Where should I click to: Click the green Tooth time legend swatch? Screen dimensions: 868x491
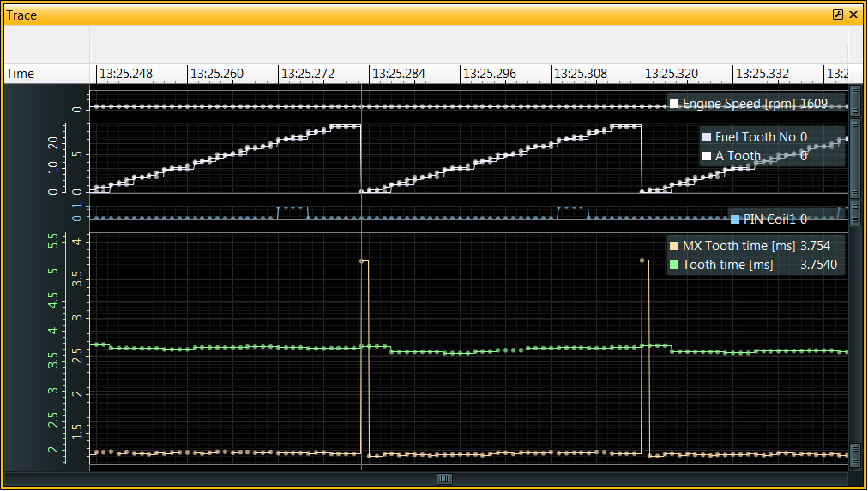pos(674,265)
